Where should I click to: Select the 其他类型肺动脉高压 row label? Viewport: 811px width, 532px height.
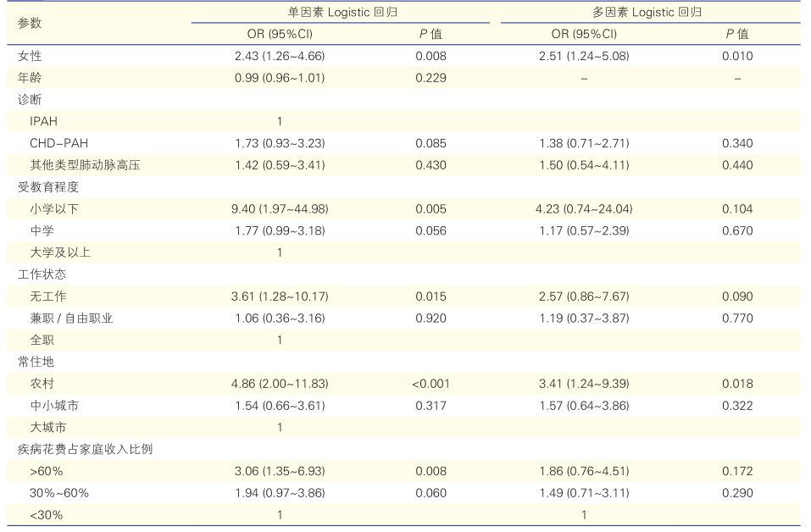tap(85, 165)
